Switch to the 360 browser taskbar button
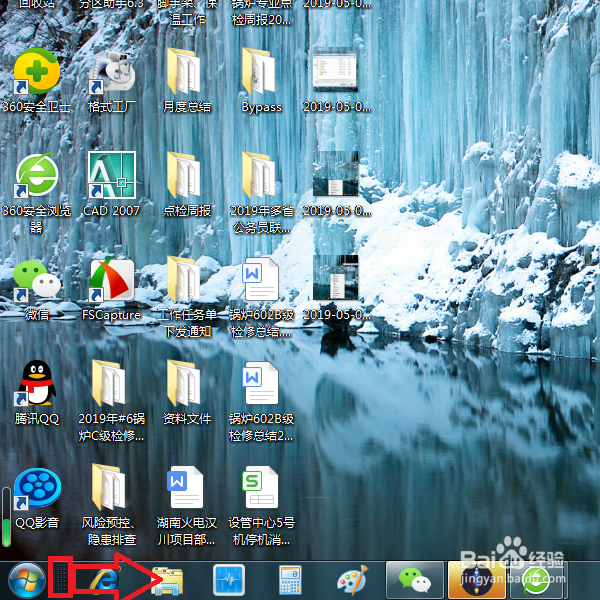 point(539,580)
